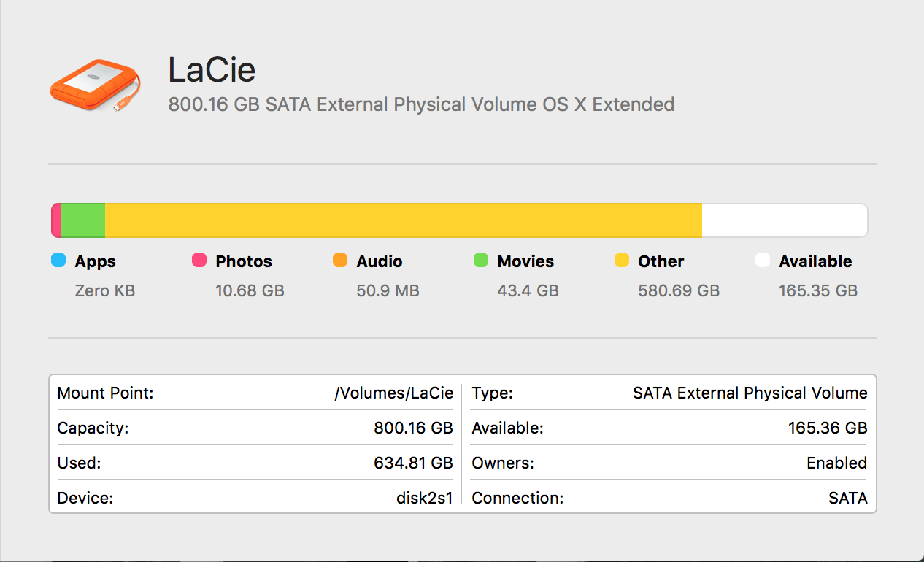Click the green Movies segment in storage bar

point(83,220)
